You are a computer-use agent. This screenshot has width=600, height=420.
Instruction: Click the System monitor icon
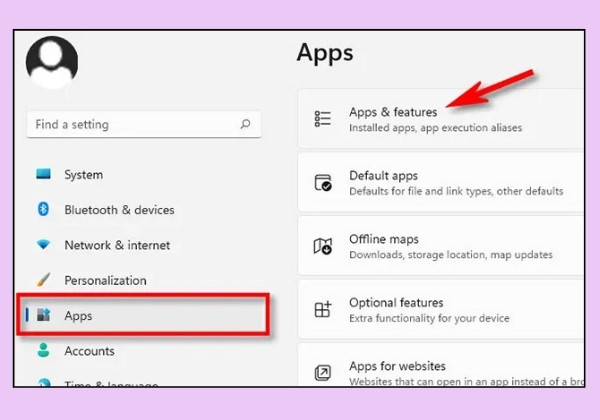tap(43, 174)
